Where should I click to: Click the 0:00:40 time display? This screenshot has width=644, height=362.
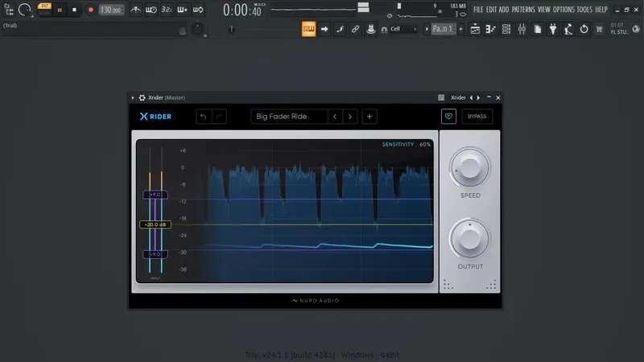click(x=242, y=10)
